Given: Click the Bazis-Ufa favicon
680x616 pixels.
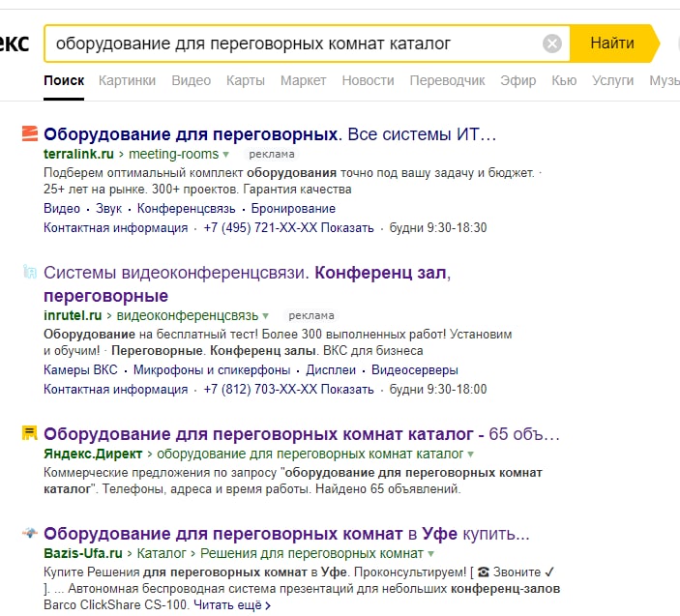Looking at the screenshot, I should tap(29, 533).
